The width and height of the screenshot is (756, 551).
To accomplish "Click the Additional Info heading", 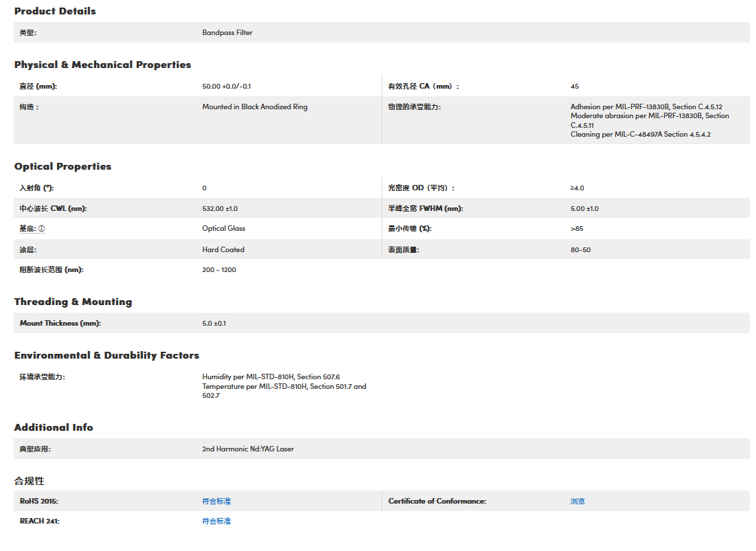I will [54, 427].
